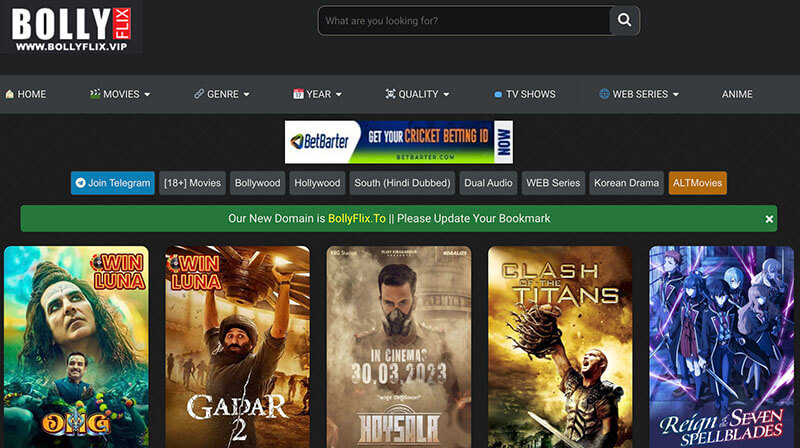Click the Movies clapperboard icon
Screen dimensions: 800x448
(95, 93)
